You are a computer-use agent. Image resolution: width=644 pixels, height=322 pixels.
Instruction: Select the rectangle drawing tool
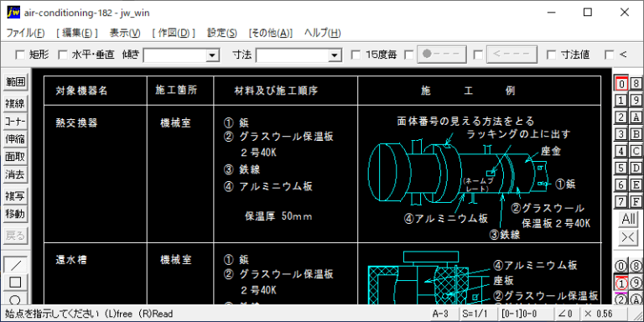click(x=15, y=282)
